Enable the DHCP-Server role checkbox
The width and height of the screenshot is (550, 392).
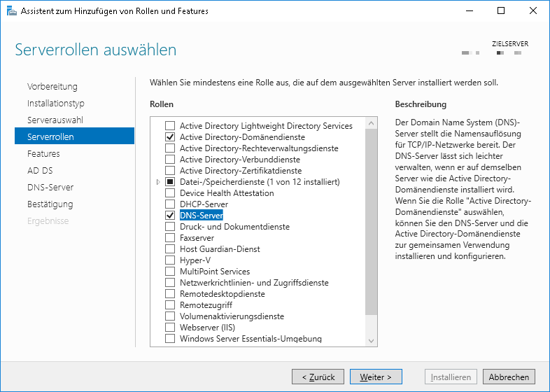coord(169,204)
